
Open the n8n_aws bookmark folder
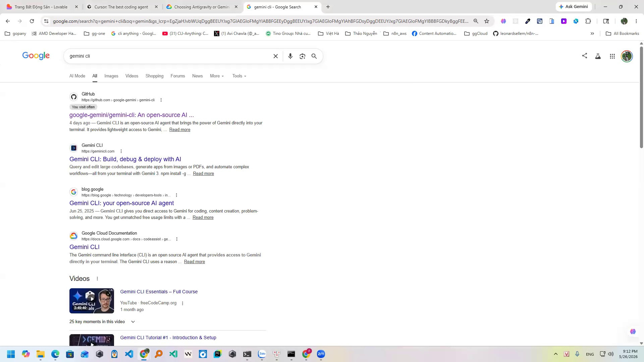[x=395, y=34]
